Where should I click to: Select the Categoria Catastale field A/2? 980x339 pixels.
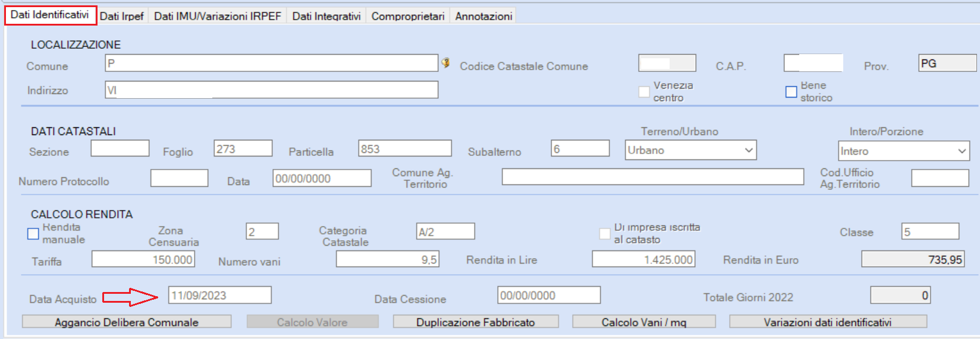coord(445,231)
